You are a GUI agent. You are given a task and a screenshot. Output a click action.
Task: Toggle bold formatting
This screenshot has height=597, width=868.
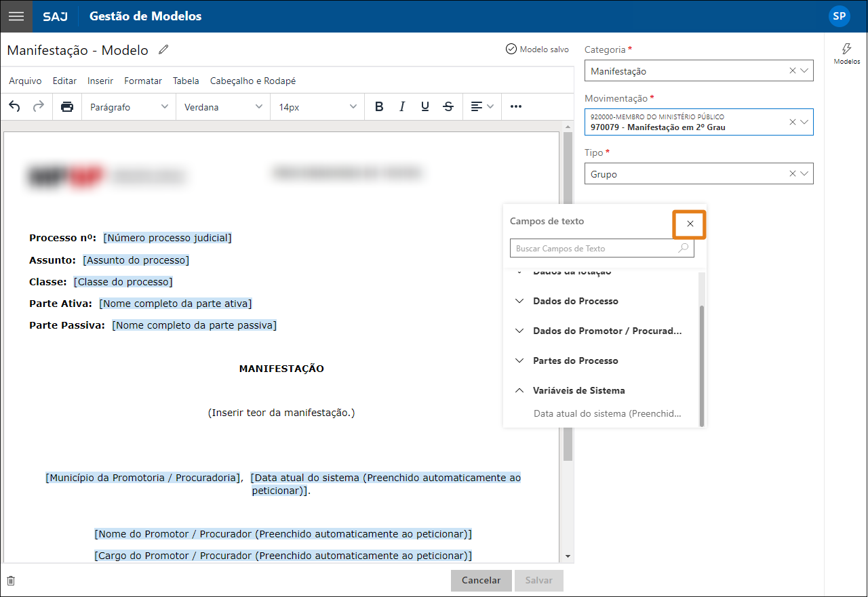[x=379, y=106]
